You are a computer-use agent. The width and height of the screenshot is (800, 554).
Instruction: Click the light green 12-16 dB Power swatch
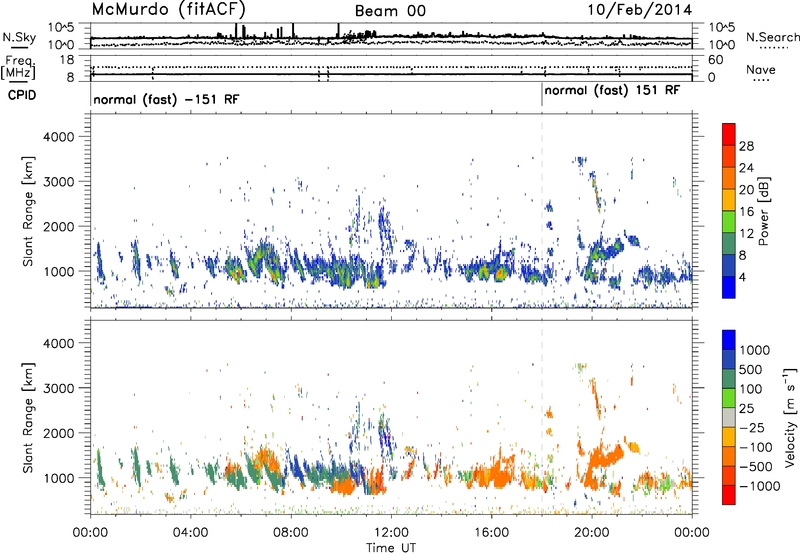pyautogui.click(x=729, y=222)
